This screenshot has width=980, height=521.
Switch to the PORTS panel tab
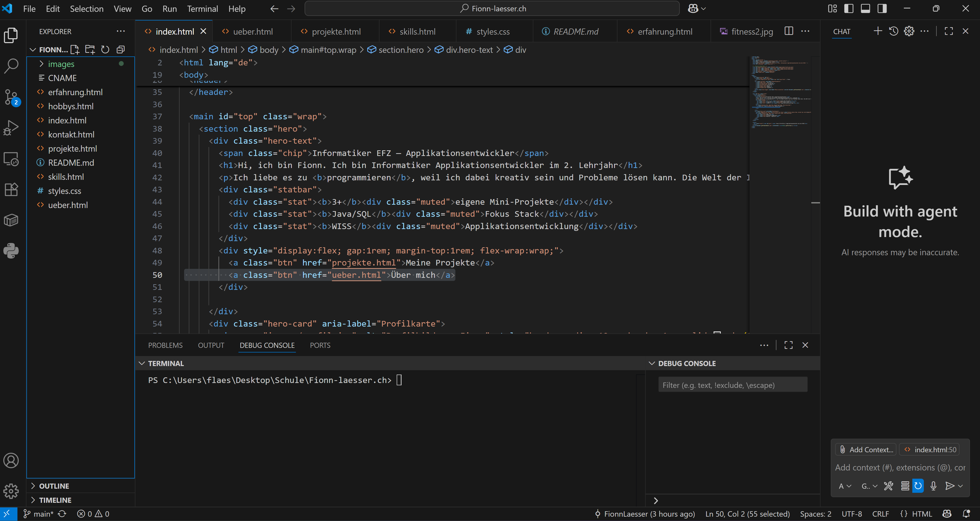[x=320, y=345]
